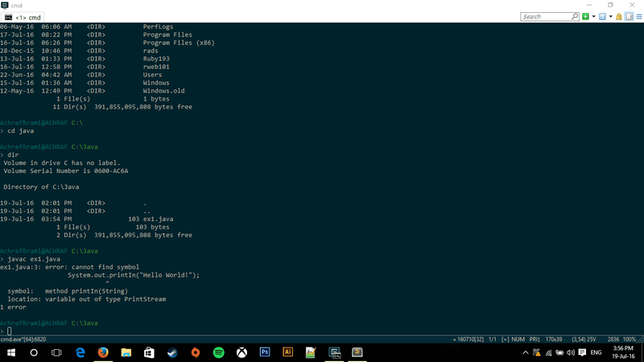
Task: Click the final '1 error' output line
Action: click(13, 307)
